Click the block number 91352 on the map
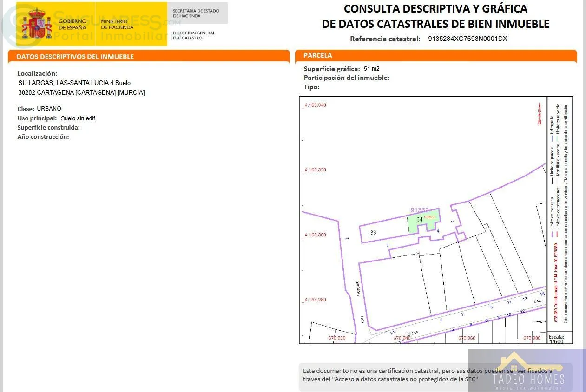 tap(420, 210)
